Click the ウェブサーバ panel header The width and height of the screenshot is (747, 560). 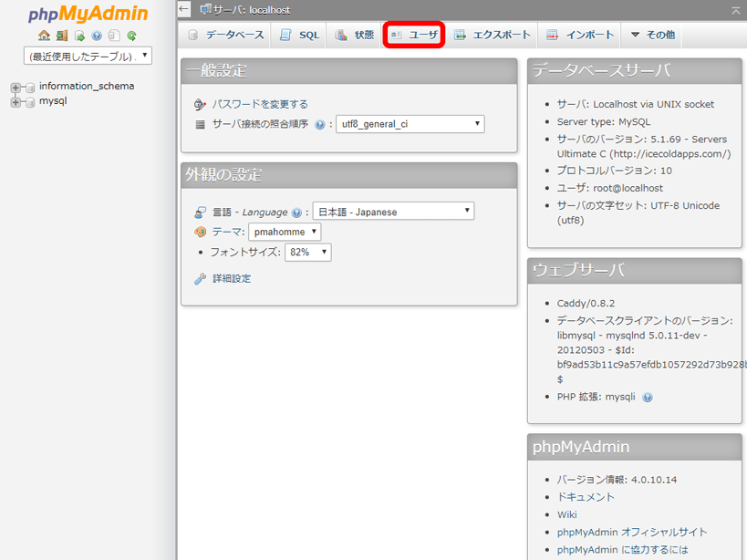tap(635, 271)
